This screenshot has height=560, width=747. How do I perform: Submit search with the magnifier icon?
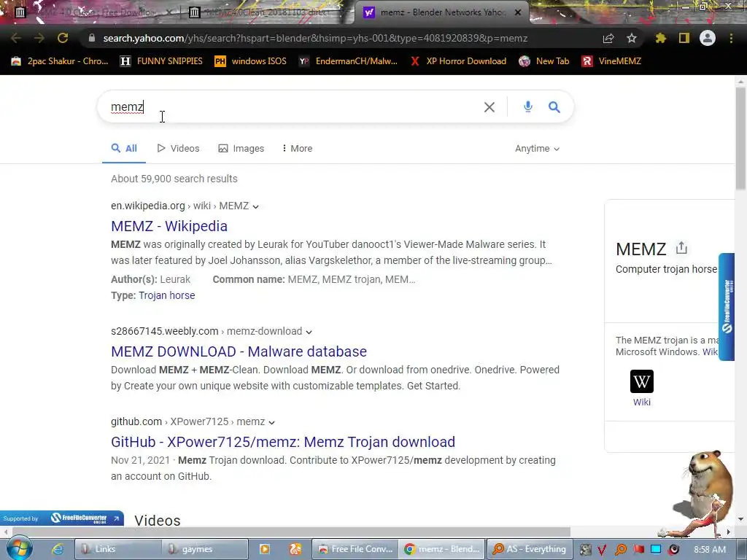tap(554, 106)
